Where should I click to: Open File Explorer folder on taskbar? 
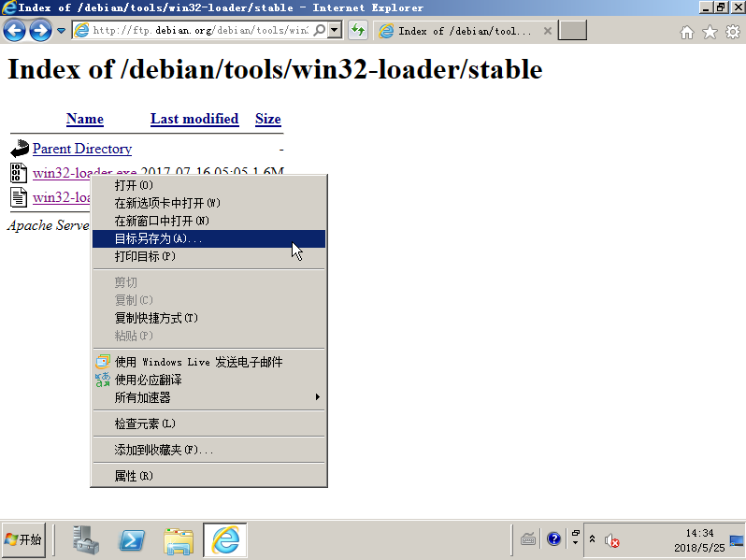pos(179,539)
